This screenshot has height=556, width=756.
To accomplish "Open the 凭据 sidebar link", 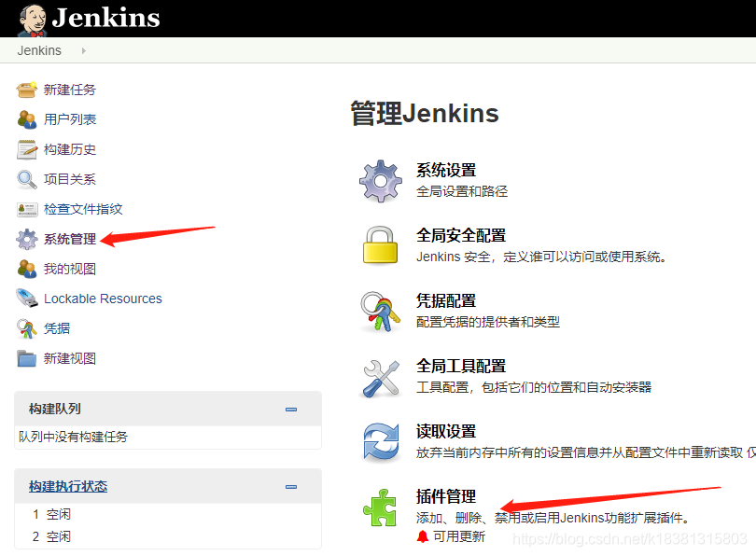I will tap(57, 328).
